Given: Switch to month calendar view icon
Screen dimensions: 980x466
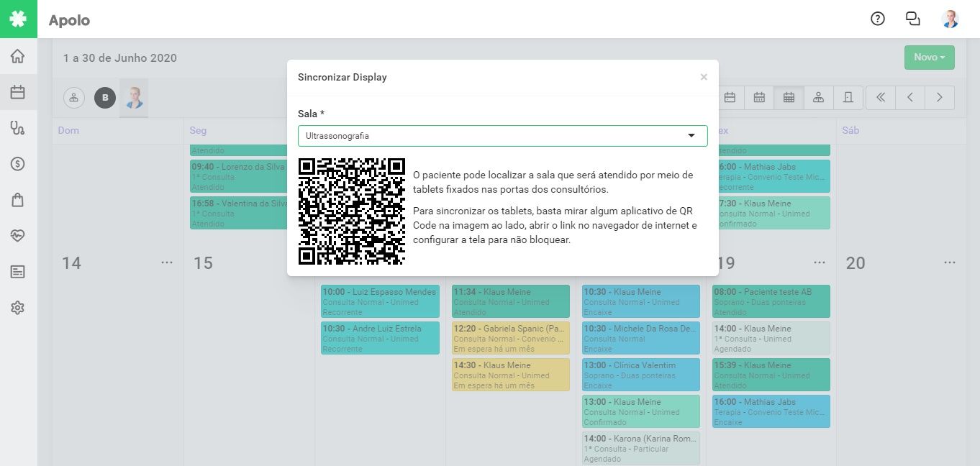Looking at the screenshot, I should click(789, 98).
